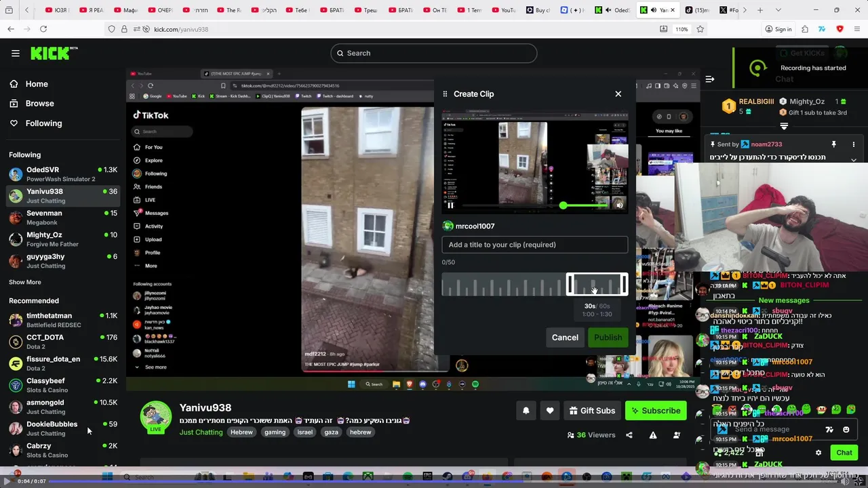Screen dimensions: 868x488
Task: Select Sevenman channel in sidebar
Action: [64, 218]
